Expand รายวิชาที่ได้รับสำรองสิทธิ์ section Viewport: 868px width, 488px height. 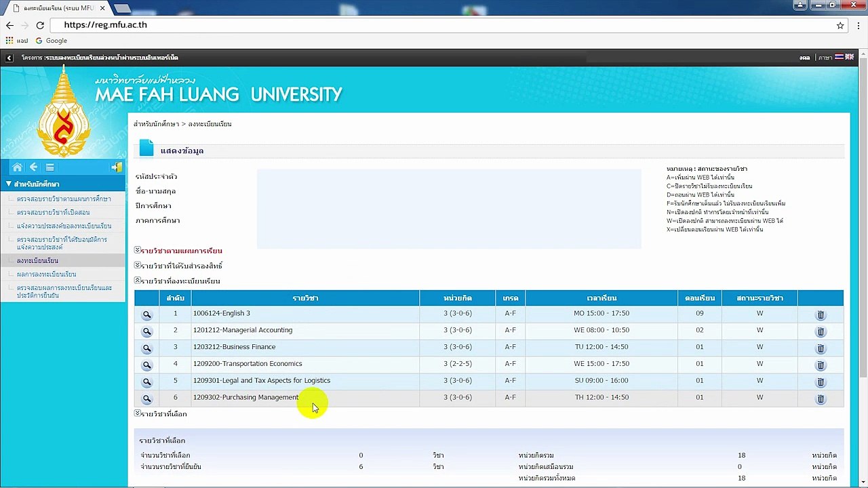click(178, 266)
